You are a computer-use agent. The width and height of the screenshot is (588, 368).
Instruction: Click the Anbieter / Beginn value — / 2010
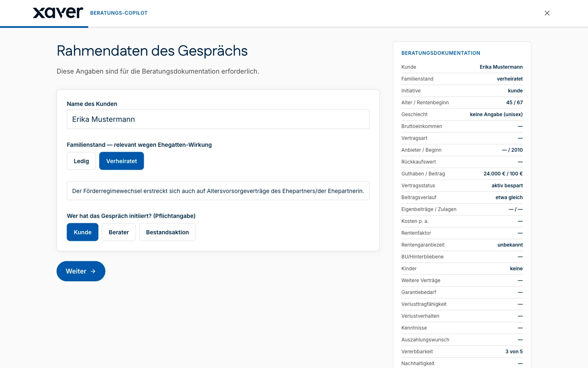[512, 150]
